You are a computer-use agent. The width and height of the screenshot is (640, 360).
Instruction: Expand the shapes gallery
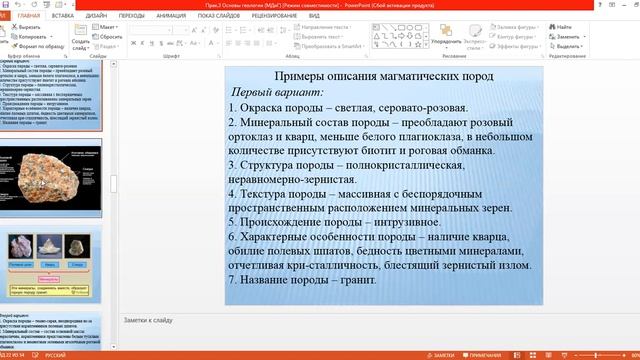pos(426,45)
